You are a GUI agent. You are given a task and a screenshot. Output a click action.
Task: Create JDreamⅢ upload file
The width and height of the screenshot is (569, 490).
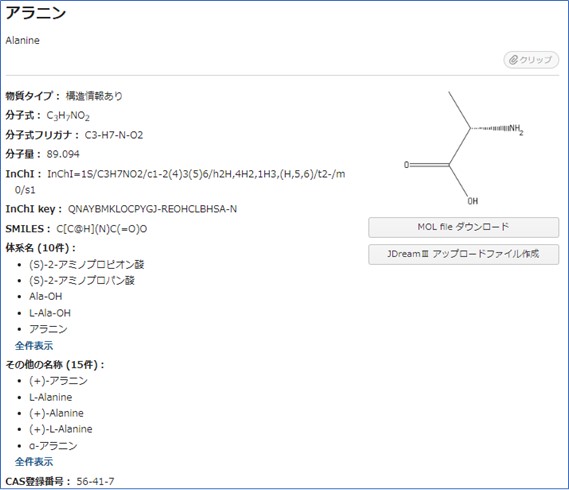[x=463, y=254]
